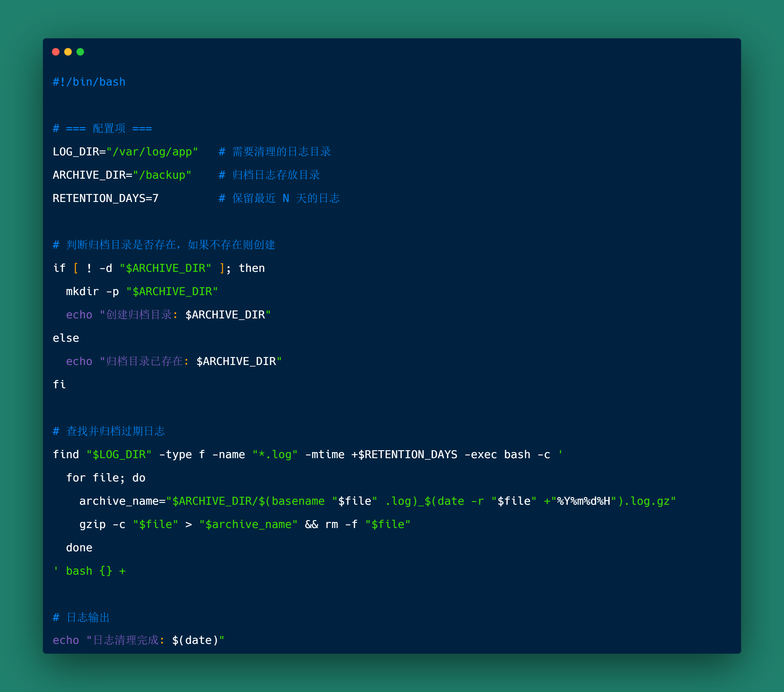Click the '# 查找并归档过期日志' comment

(109, 432)
